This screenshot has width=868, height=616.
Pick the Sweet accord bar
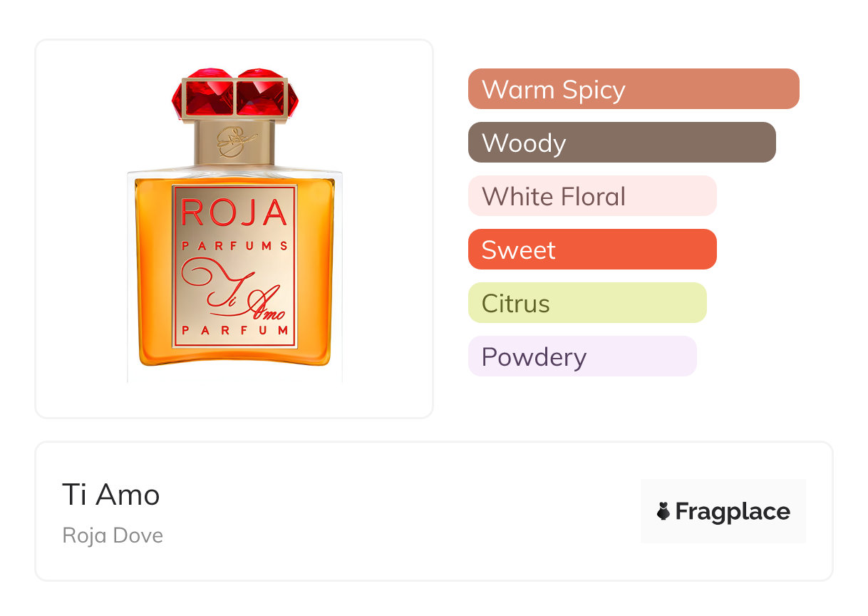pyautogui.click(x=592, y=250)
